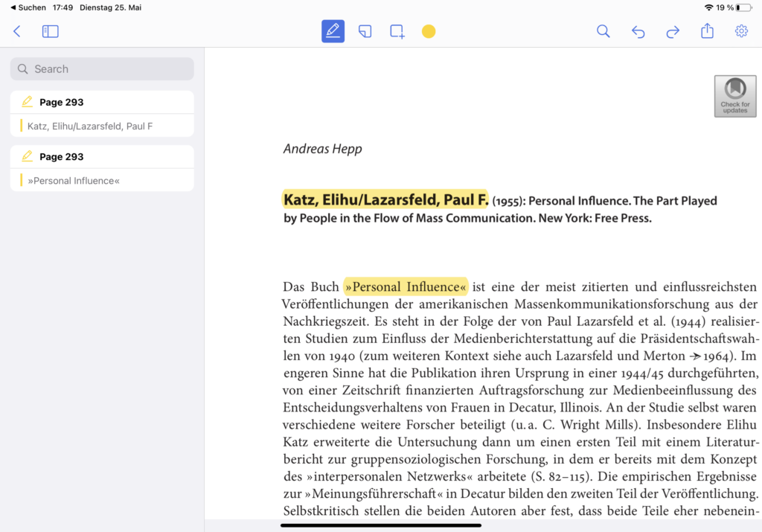Tap the search field magnifier icon
This screenshot has width=762, height=532.
pos(23,69)
